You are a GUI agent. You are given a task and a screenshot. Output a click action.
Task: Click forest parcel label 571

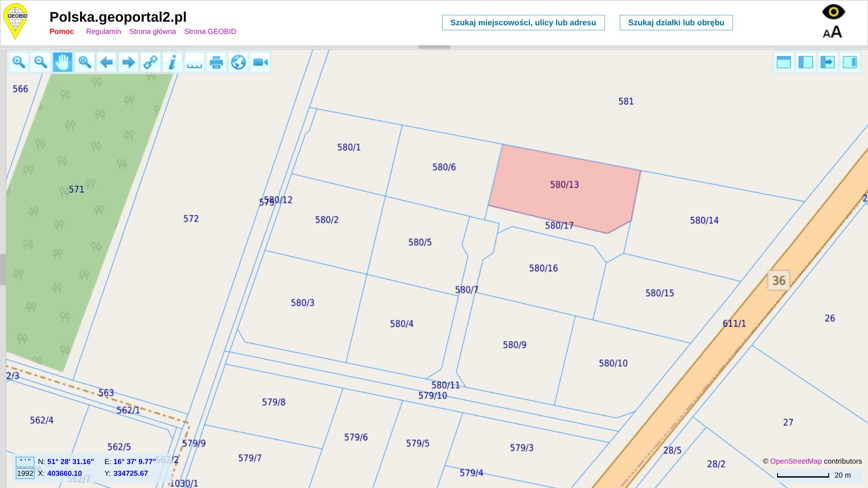point(76,189)
